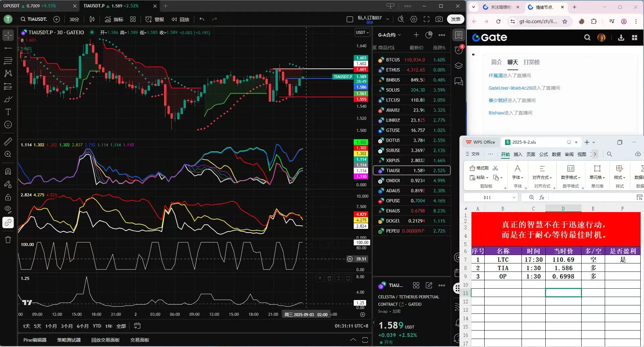Select the brush drawing tool
Screen dimensions: 644x347
[8, 99]
